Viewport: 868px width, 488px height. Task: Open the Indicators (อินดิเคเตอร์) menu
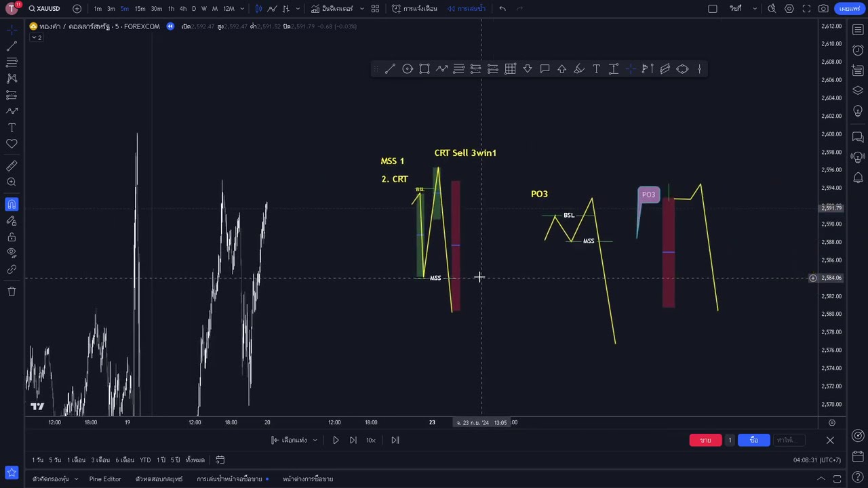pos(332,9)
